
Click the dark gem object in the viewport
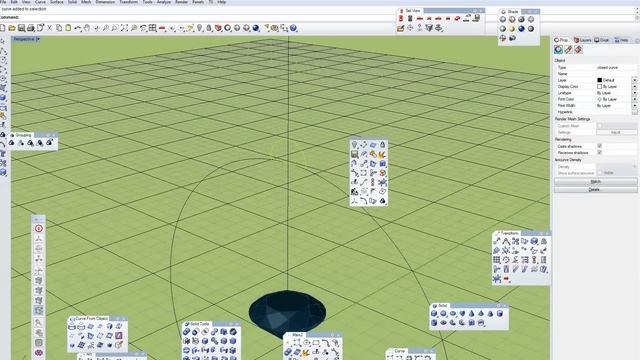pyautogui.click(x=287, y=313)
